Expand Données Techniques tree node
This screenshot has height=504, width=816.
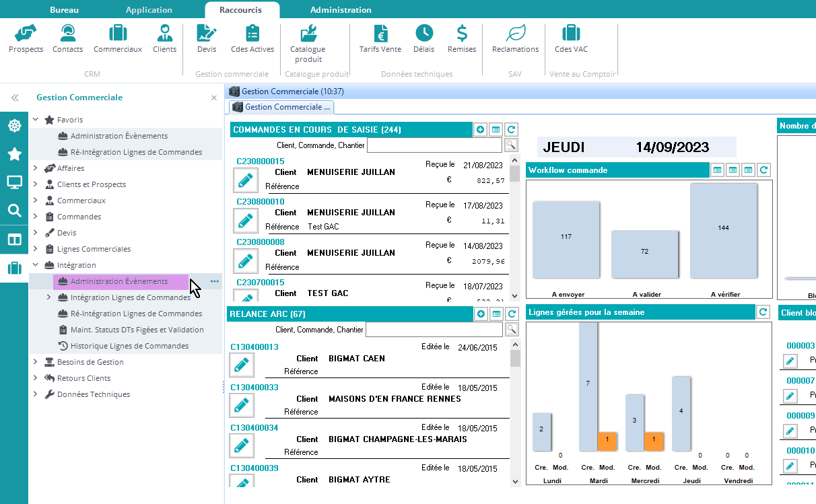click(36, 394)
